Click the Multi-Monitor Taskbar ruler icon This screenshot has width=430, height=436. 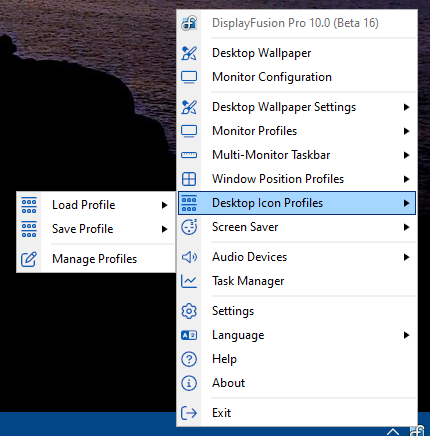click(189, 155)
